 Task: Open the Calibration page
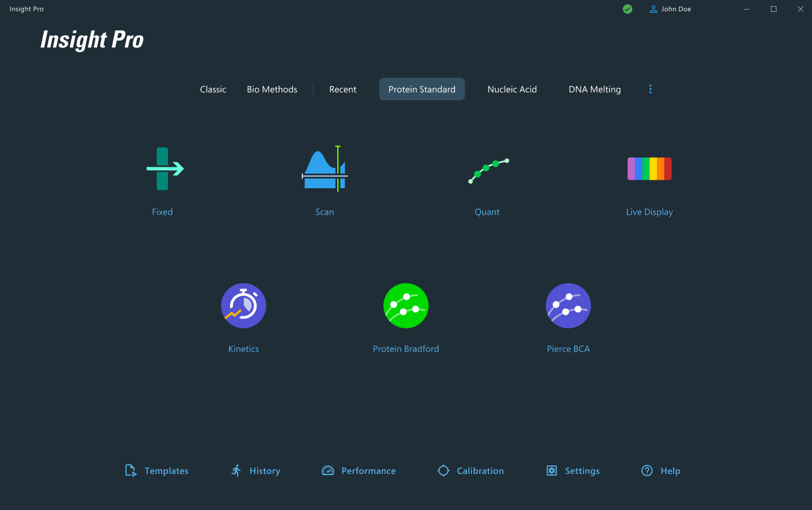point(471,471)
